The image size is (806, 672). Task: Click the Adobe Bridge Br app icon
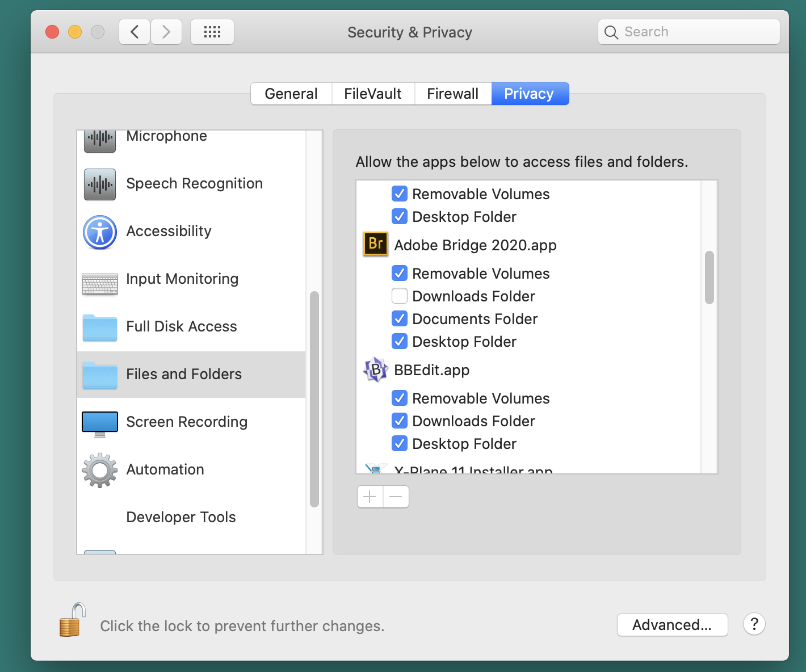376,244
